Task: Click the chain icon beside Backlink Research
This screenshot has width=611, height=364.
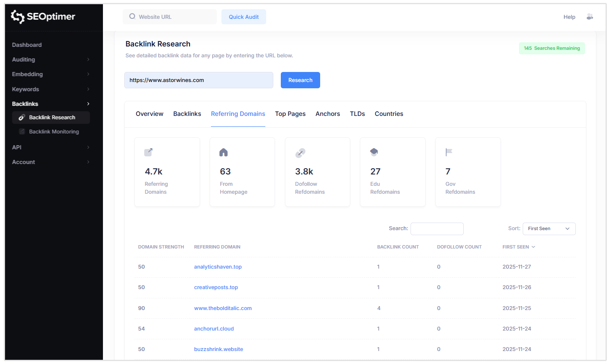Action: pyautogui.click(x=21, y=117)
